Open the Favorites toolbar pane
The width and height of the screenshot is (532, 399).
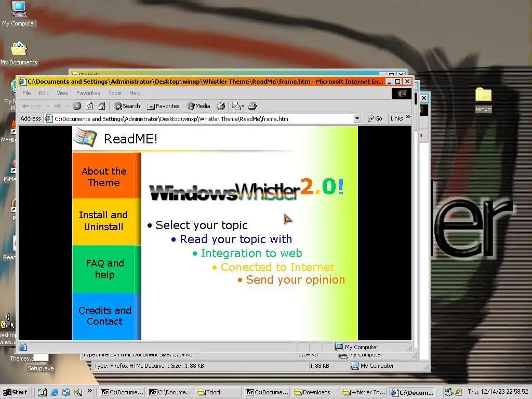[163, 106]
